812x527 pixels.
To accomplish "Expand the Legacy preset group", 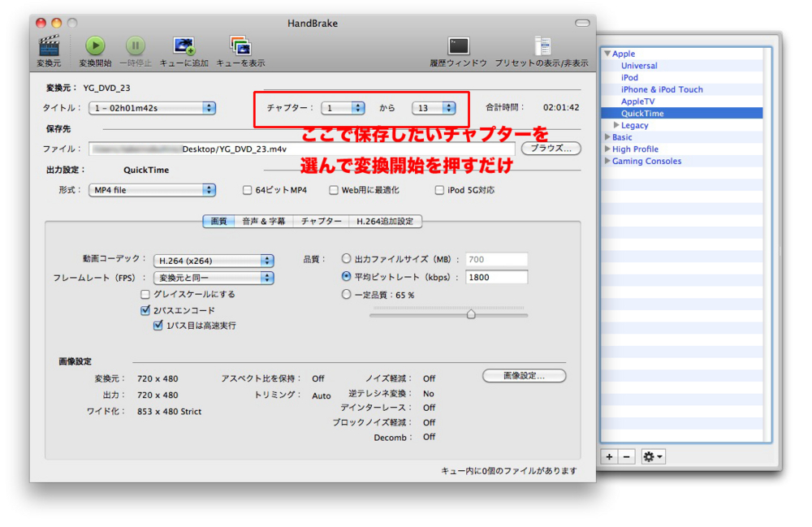I will click(616, 125).
